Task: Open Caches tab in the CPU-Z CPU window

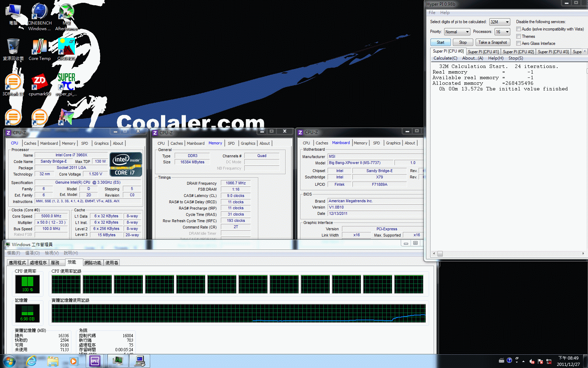Action: [x=30, y=143]
